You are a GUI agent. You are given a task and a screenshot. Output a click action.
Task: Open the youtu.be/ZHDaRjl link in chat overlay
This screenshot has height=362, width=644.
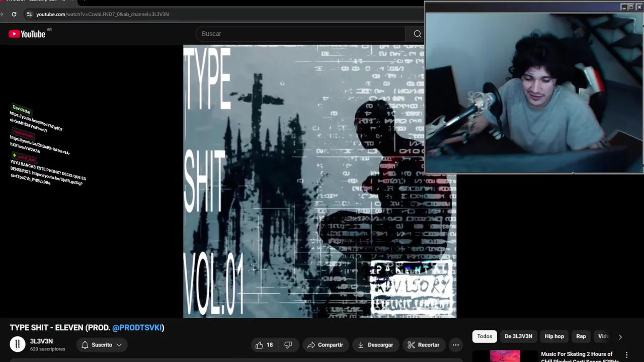(x=40, y=144)
